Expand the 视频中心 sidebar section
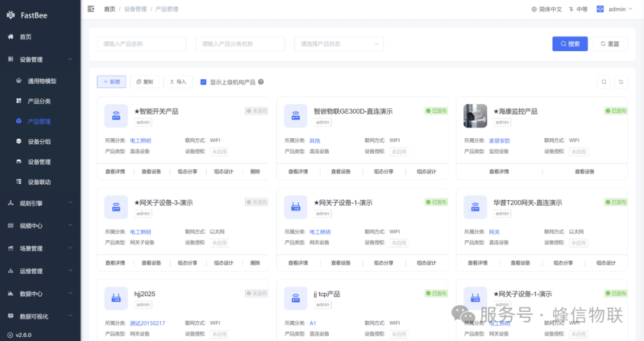Screen dimensions: 644x341 coord(41,225)
